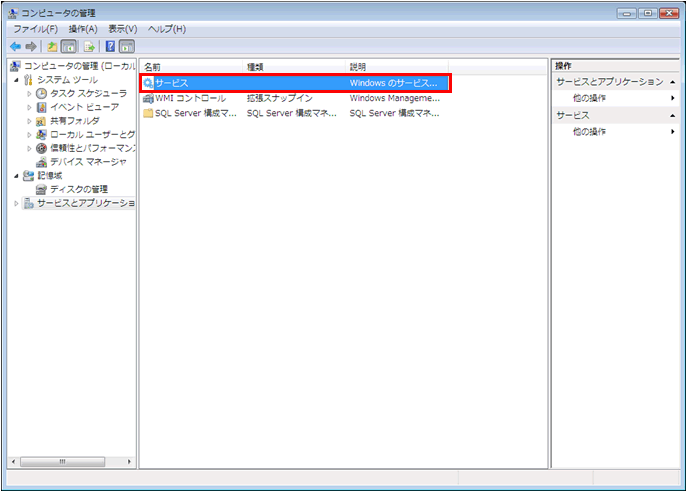This screenshot has width=687, height=492.
Task: Select the 共有フォルダ tree label
Action: click(x=74, y=121)
